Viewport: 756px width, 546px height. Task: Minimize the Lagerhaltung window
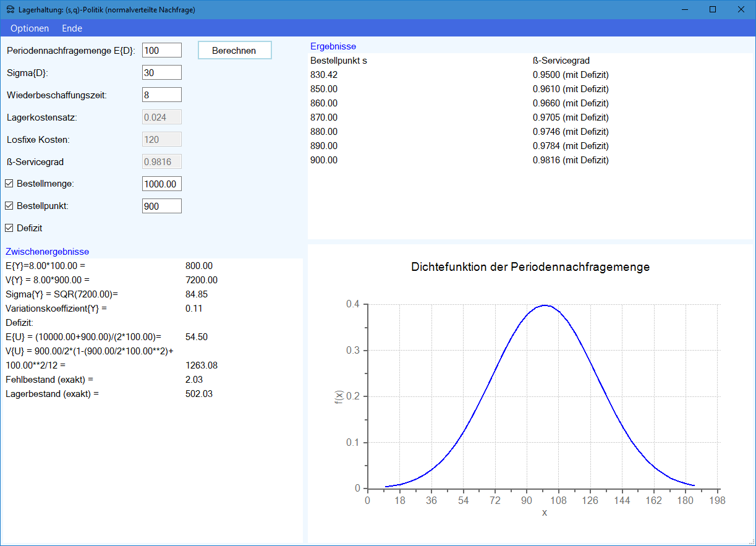684,9
